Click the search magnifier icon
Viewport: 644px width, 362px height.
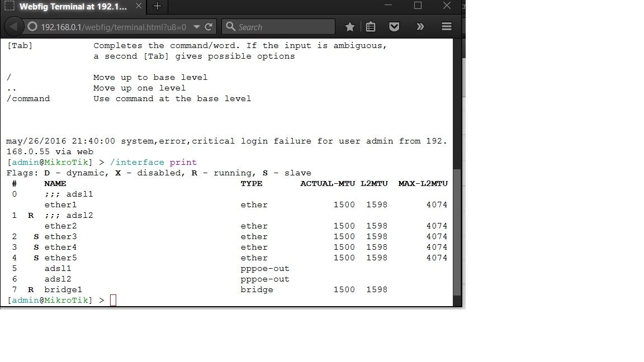[x=231, y=27]
